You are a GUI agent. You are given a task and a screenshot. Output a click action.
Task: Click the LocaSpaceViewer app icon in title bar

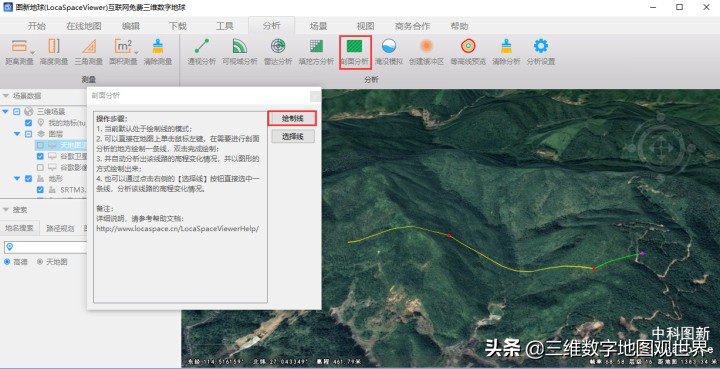(x=7, y=7)
